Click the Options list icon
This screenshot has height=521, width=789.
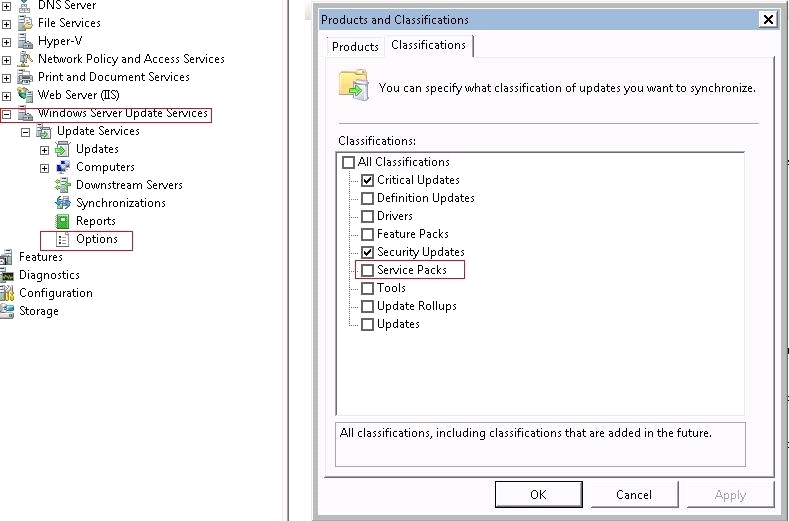[x=62, y=240]
